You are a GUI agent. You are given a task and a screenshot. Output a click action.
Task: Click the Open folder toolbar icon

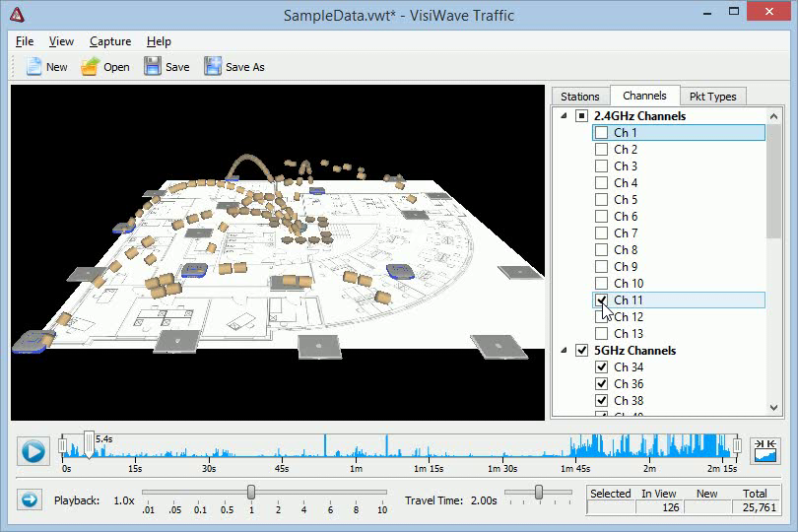[x=90, y=67]
